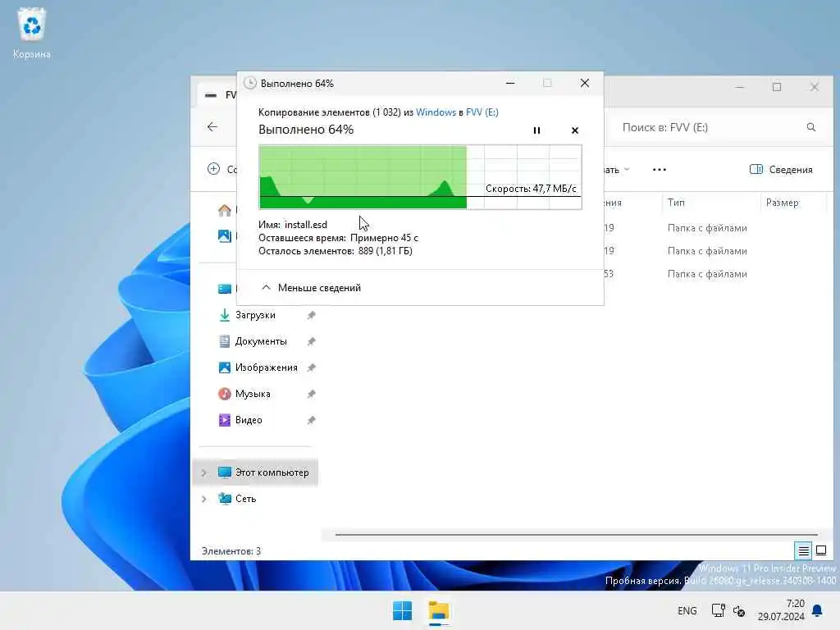Close the copy progress dialog window
The height and width of the screenshot is (630, 840).
click(x=584, y=83)
